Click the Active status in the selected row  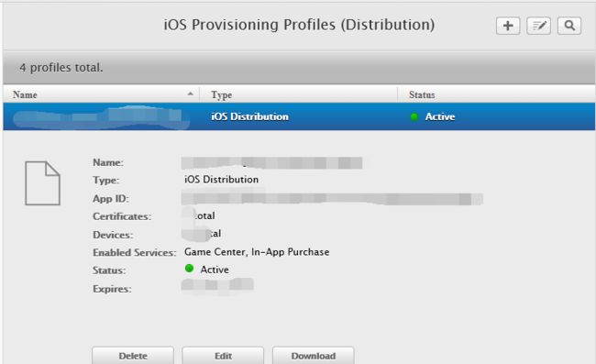pyautogui.click(x=440, y=116)
